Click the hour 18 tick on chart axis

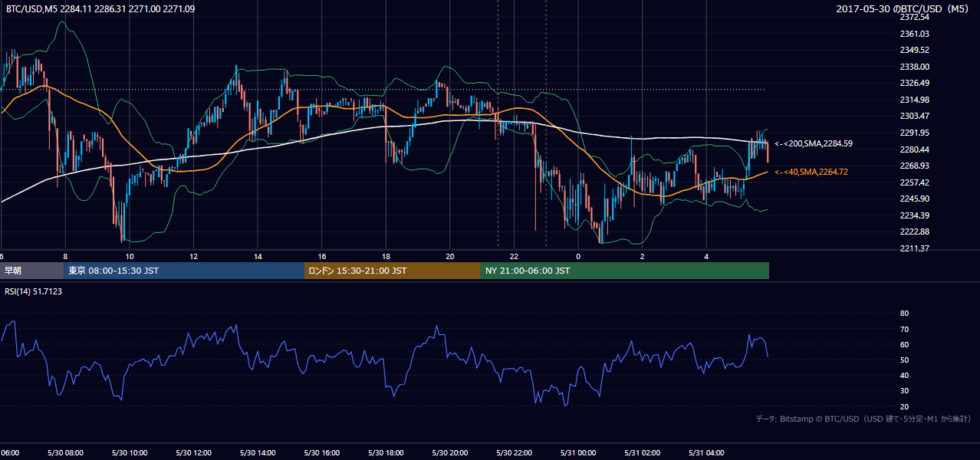386,256
